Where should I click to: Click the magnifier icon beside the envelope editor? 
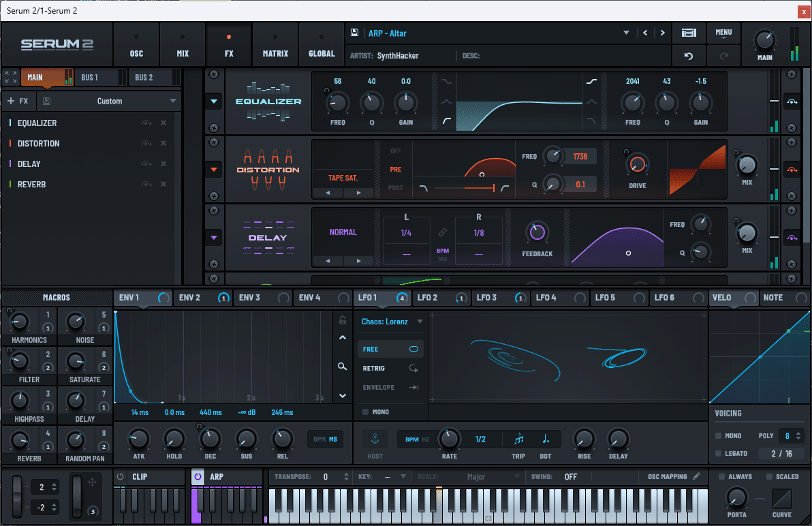click(343, 367)
